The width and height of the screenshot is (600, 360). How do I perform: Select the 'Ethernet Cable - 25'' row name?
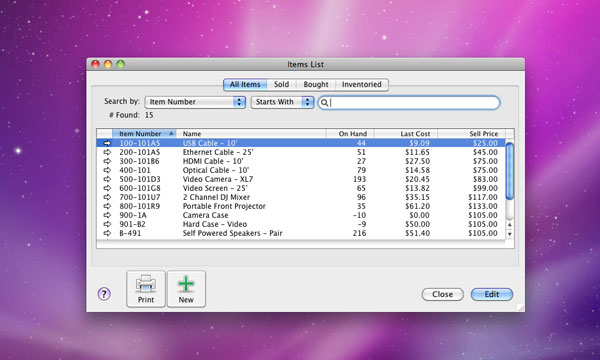pyautogui.click(x=218, y=152)
